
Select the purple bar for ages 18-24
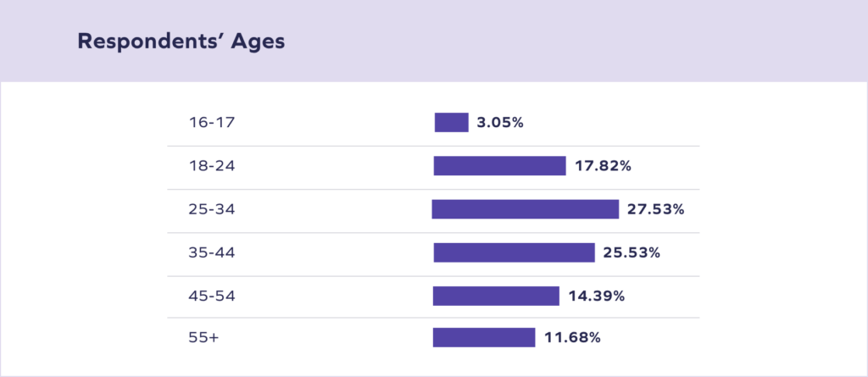click(x=499, y=166)
